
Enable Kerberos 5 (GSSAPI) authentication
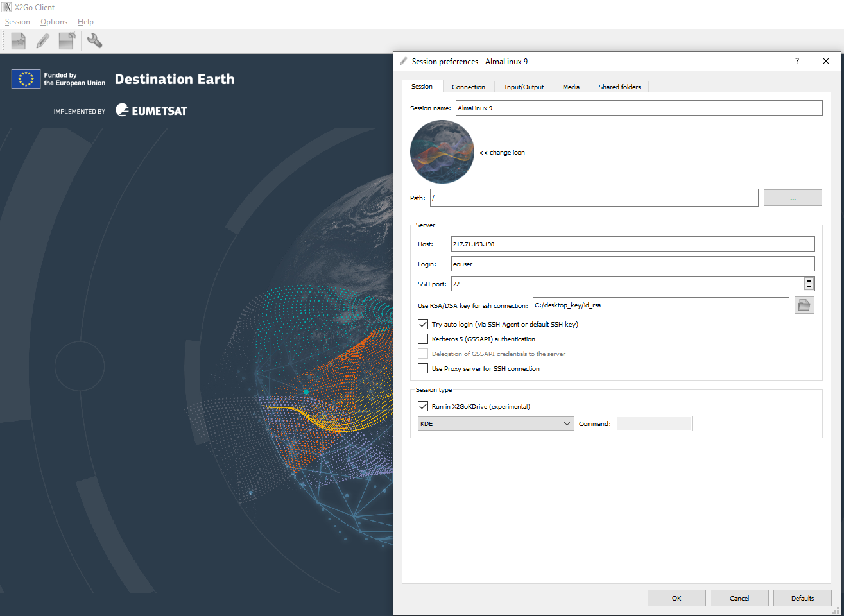coord(423,339)
